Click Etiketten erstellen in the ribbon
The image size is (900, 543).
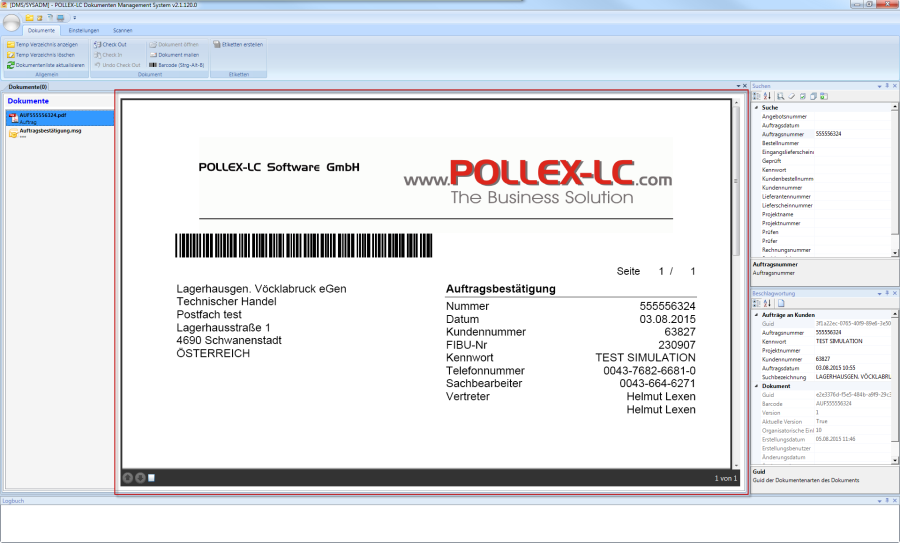coord(240,45)
